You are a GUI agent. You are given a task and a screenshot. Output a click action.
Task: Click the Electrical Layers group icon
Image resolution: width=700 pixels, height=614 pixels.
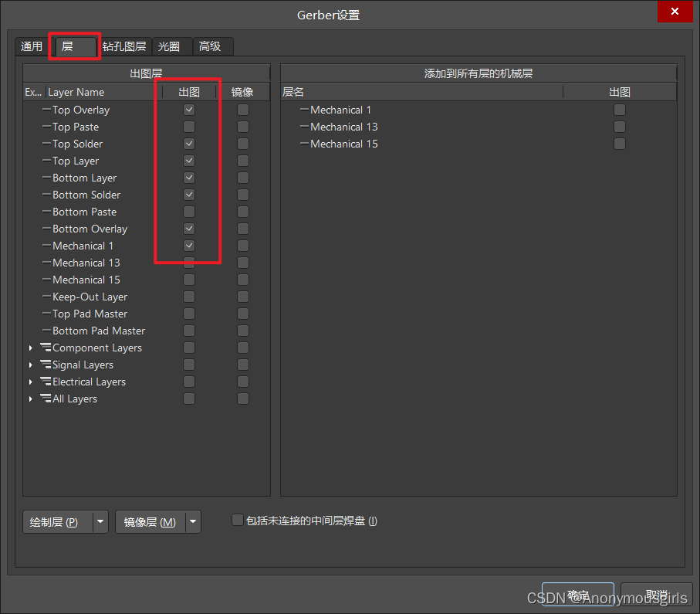point(46,382)
